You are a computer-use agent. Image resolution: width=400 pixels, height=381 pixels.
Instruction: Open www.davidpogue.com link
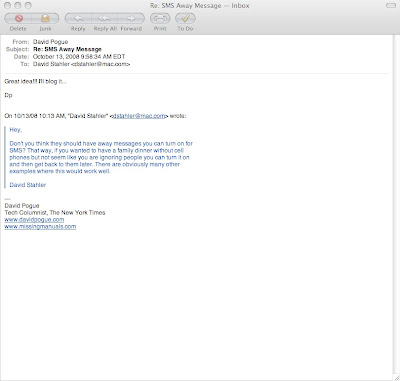coord(34,220)
